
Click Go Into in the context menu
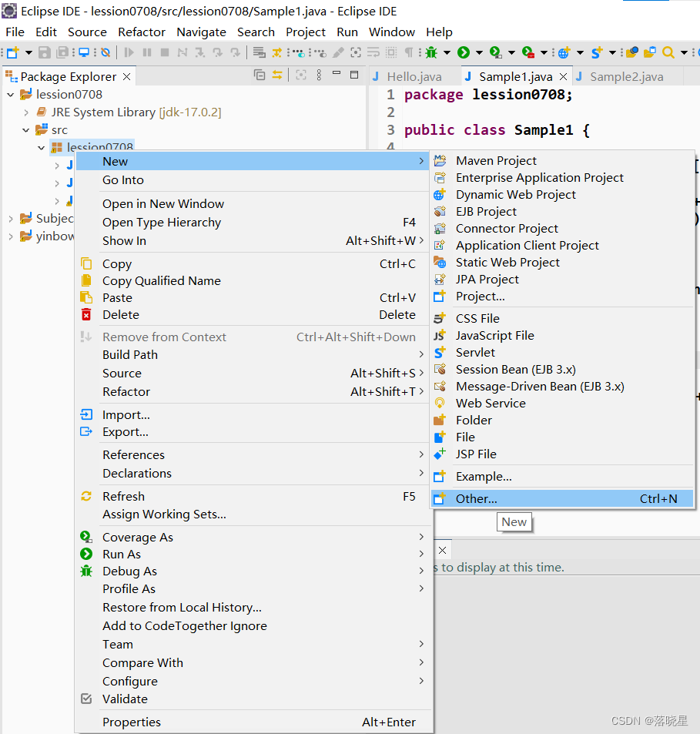click(x=253, y=180)
